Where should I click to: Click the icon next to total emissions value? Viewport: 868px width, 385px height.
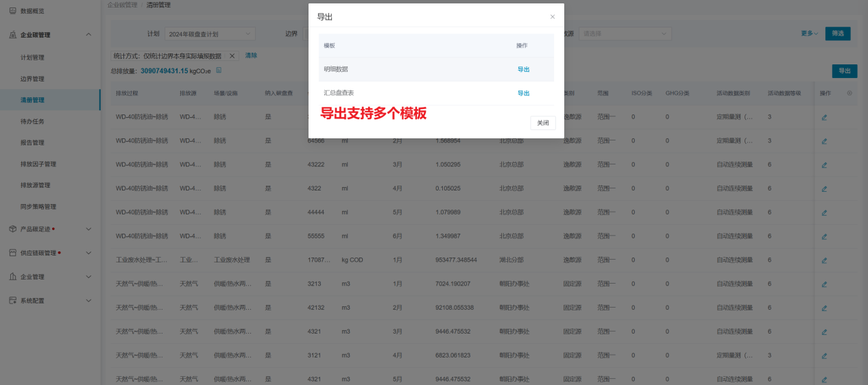pos(219,71)
